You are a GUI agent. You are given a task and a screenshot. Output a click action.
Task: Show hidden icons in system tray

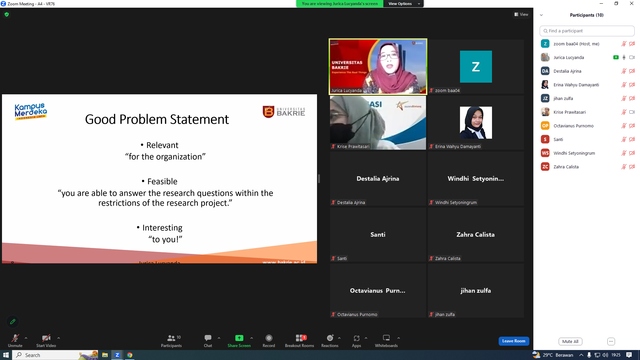coord(581,355)
